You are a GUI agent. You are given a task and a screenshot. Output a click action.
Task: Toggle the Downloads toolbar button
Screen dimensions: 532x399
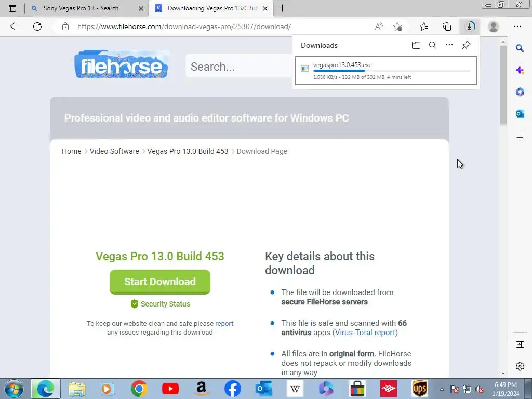click(x=470, y=26)
